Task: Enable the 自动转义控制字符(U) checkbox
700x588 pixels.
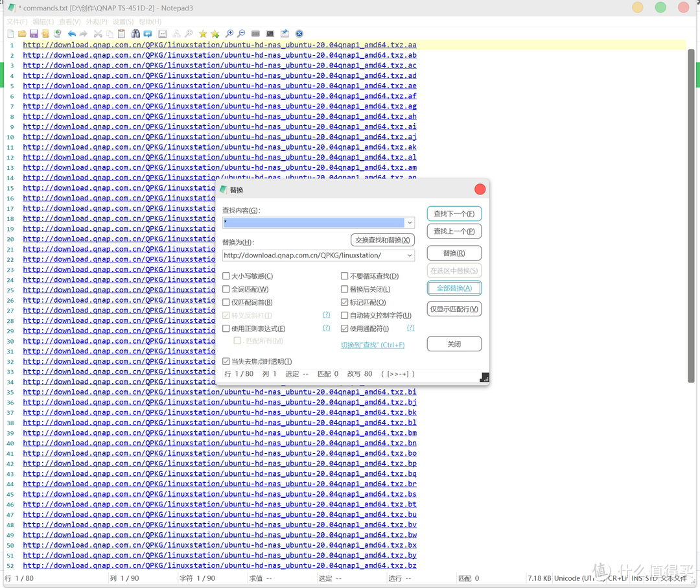Action: 344,315
